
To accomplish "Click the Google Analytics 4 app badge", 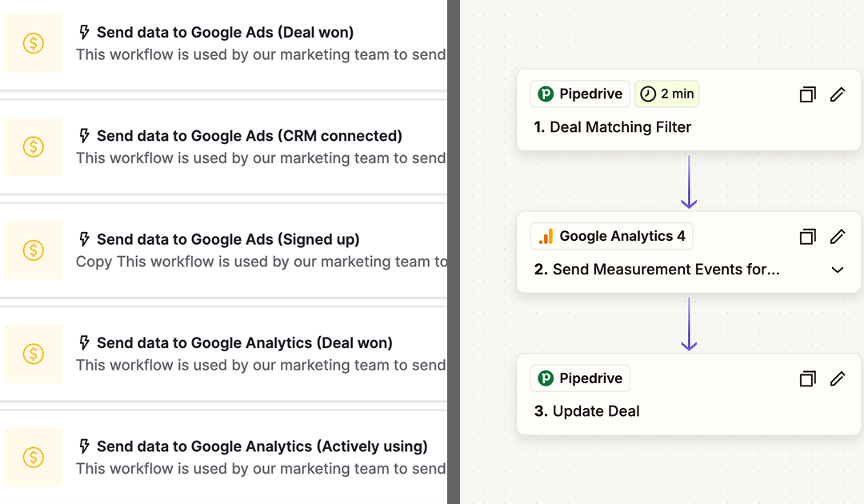I will (x=612, y=237).
